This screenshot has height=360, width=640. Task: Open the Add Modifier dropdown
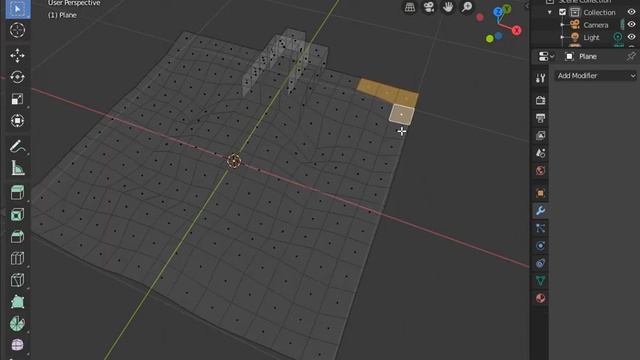596,76
